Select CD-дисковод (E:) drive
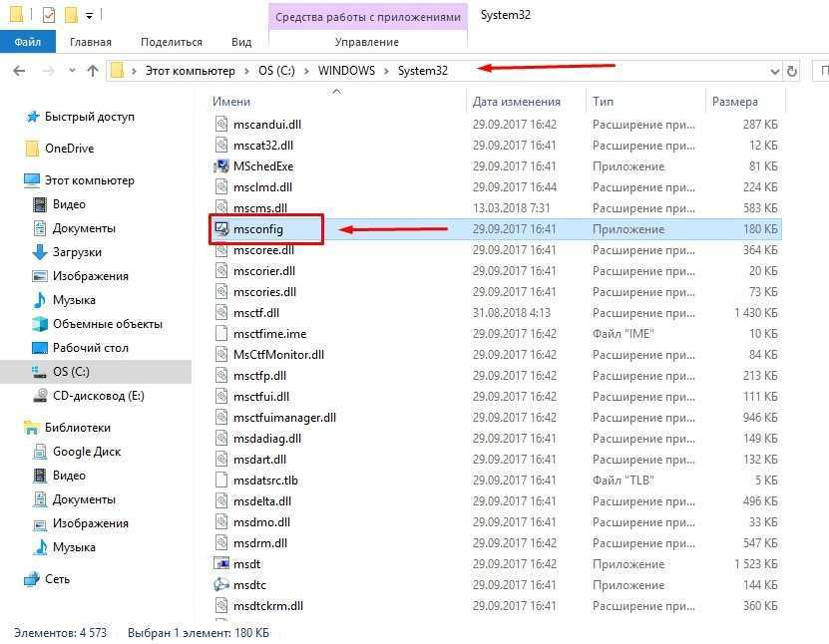 (98, 396)
